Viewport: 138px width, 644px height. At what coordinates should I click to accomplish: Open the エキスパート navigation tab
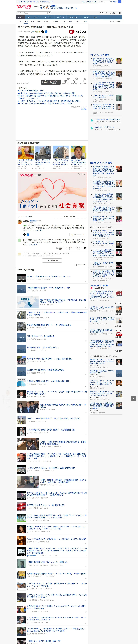click(x=48, y=17)
